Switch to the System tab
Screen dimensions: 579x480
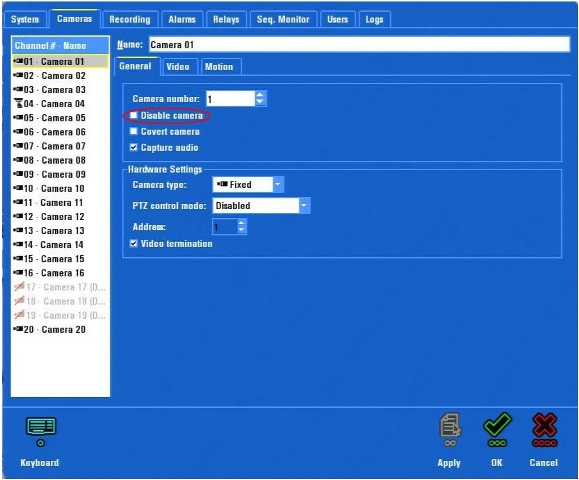click(25, 19)
